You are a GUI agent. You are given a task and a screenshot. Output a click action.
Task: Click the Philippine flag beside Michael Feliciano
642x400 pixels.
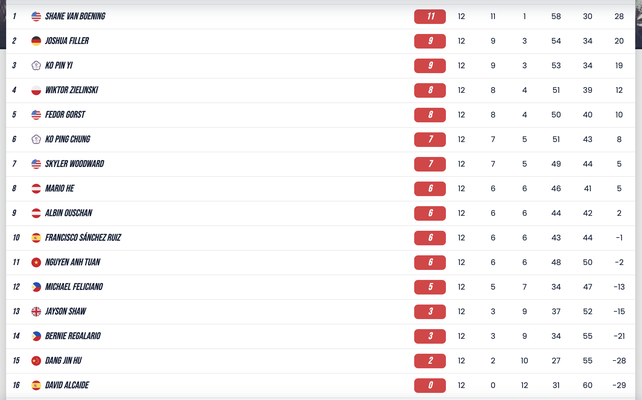coord(36,287)
